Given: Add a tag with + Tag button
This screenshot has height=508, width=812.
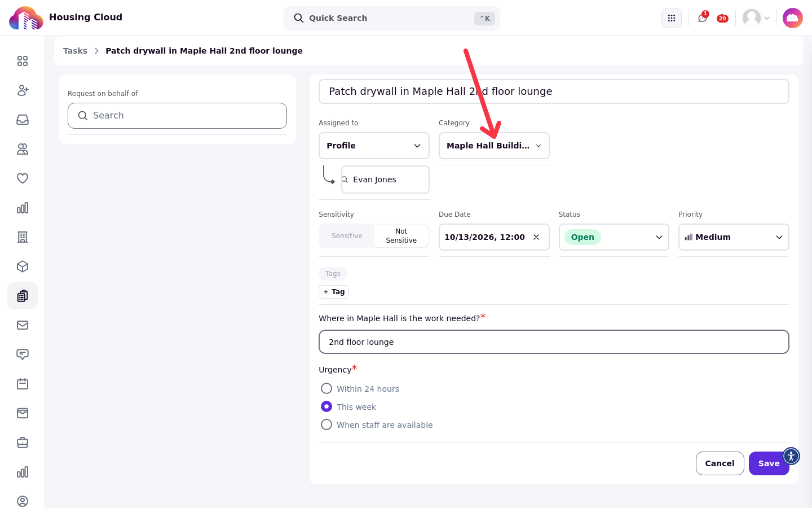Looking at the screenshot, I should 334,292.
